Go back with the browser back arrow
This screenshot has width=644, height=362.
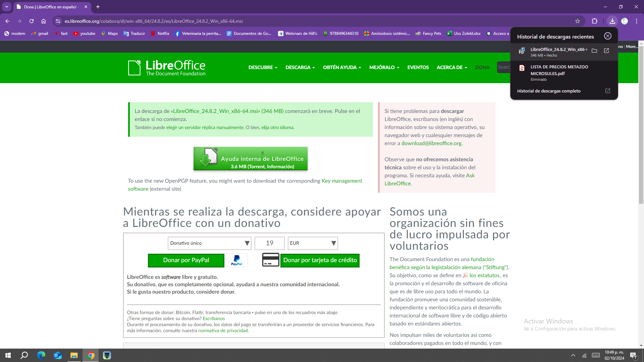coord(7,21)
